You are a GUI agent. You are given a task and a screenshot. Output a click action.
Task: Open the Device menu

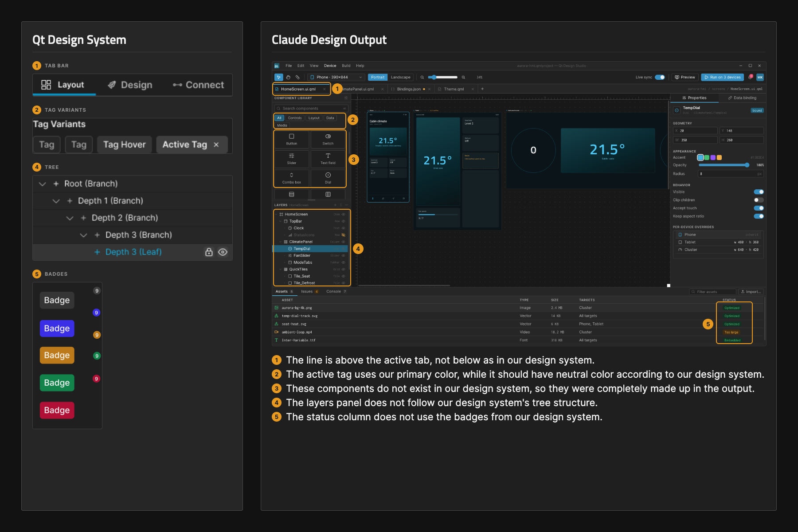330,66
